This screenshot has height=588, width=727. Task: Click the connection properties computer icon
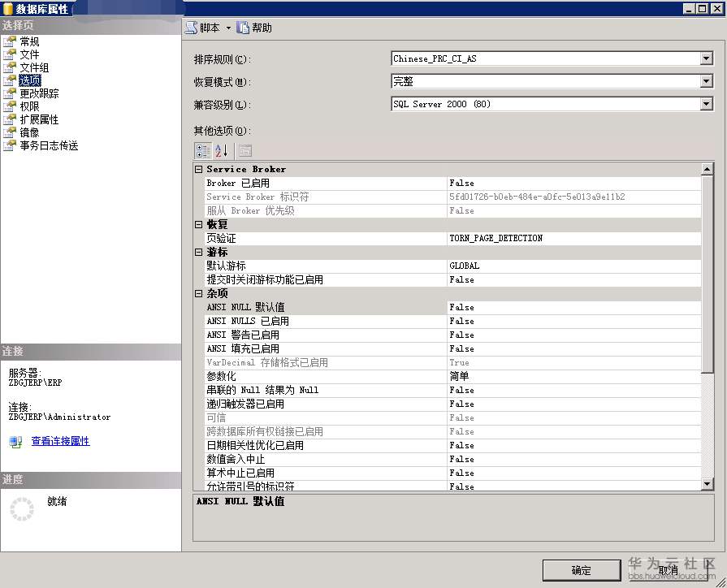coord(15,442)
